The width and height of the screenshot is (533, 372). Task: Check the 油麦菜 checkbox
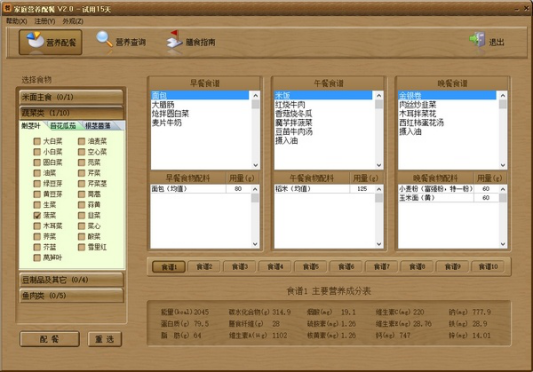pos(81,141)
